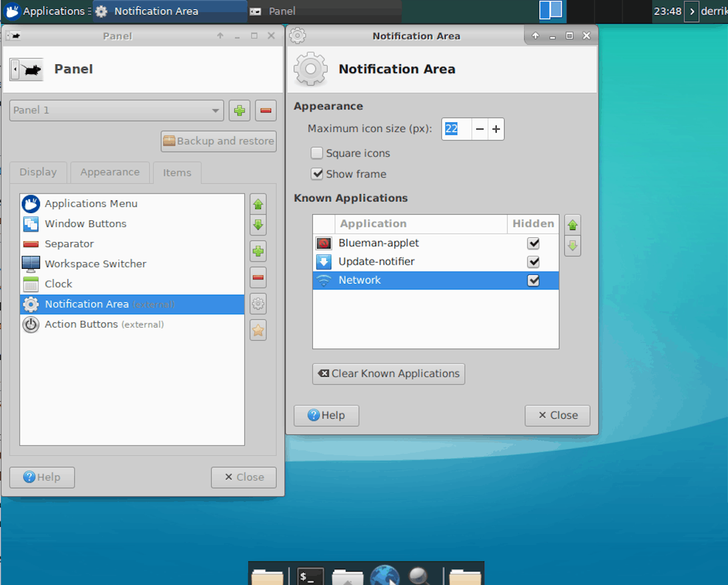Click the maximum icon size input field
The image size is (728, 585).
456,129
